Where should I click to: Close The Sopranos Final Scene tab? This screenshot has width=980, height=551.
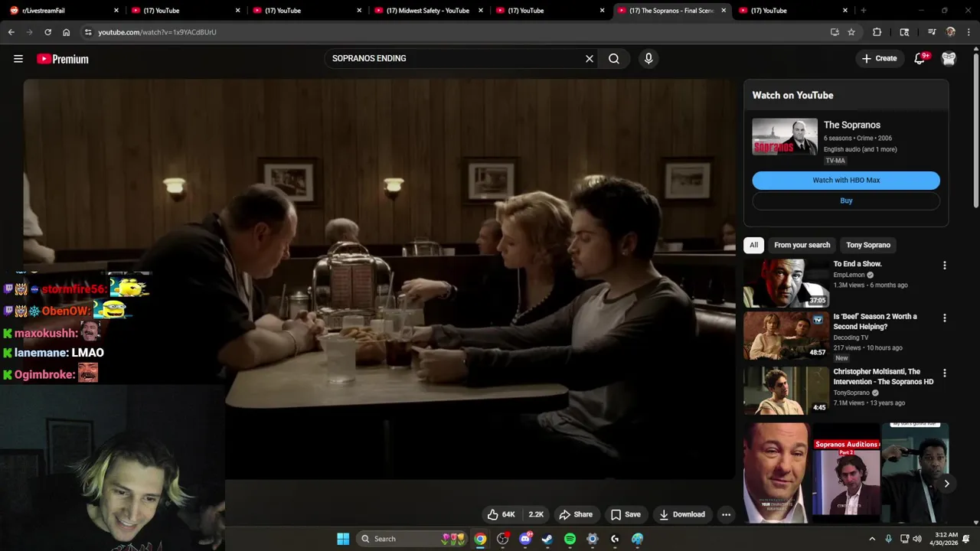[724, 11]
